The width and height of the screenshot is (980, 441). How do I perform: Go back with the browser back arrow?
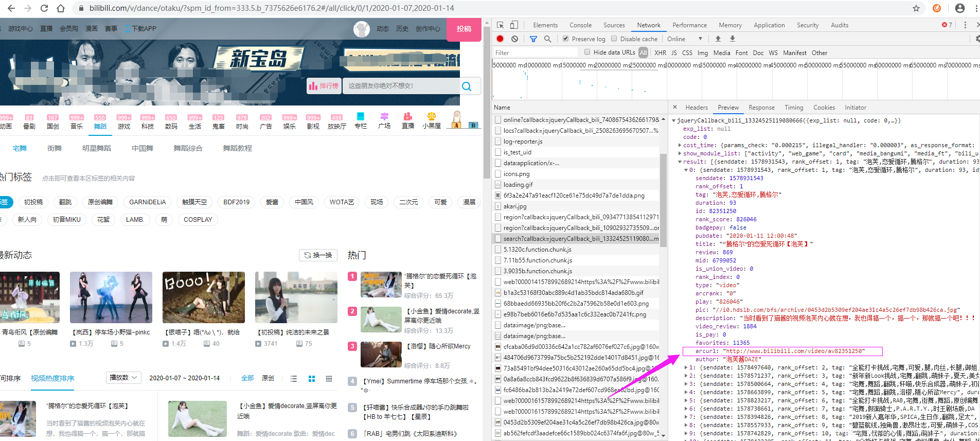click(11, 8)
